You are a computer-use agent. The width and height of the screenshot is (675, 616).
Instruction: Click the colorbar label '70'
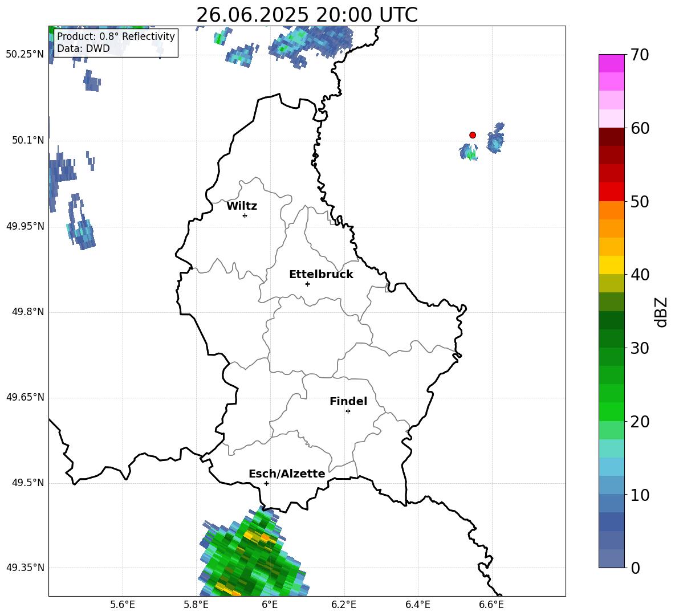[640, 55]
